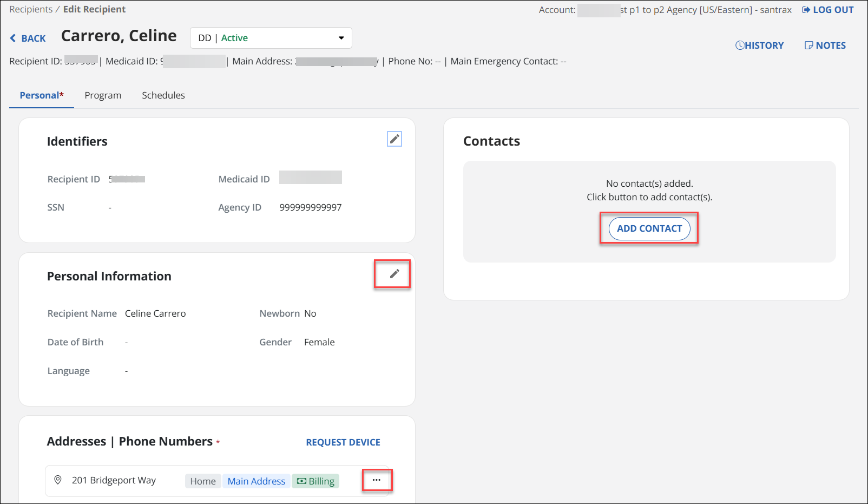868x504 pixels.
Task: Select the Personal tab
Action: click(41, 95)
